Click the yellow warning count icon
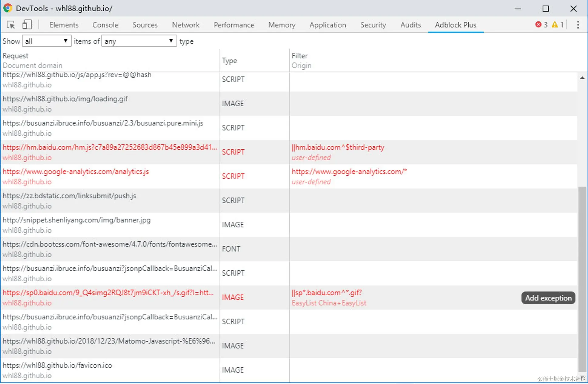Image resolution: width=588 pixels, height=384 pixels. point(555,25)
